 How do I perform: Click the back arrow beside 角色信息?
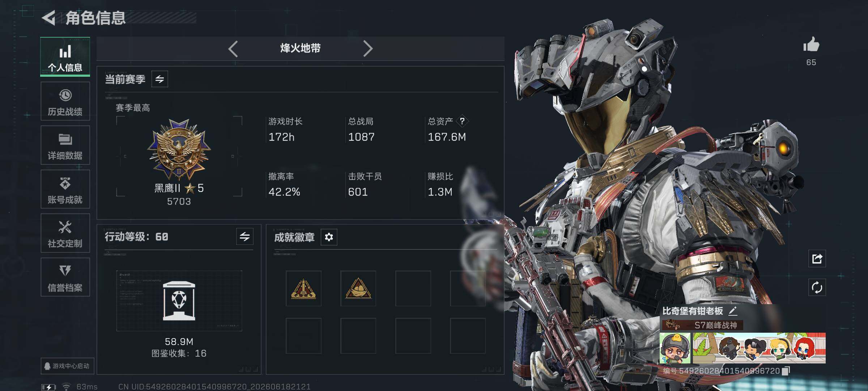[49, 18]
